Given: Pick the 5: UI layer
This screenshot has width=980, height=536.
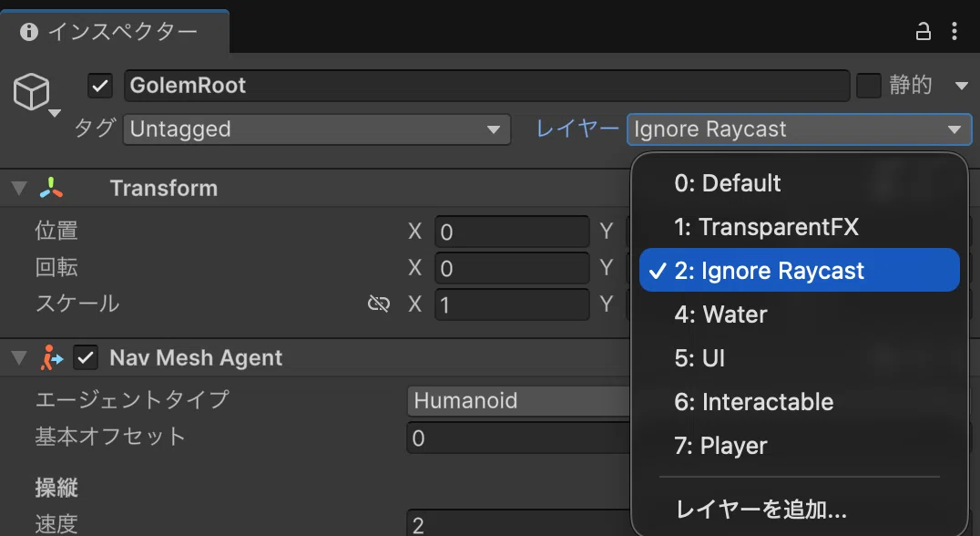Looking at the screenshot, I should pos(800,358).
